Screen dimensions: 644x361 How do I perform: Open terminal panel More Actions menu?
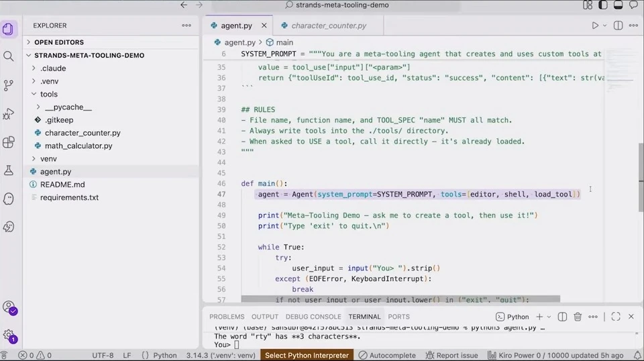[592, 317]
